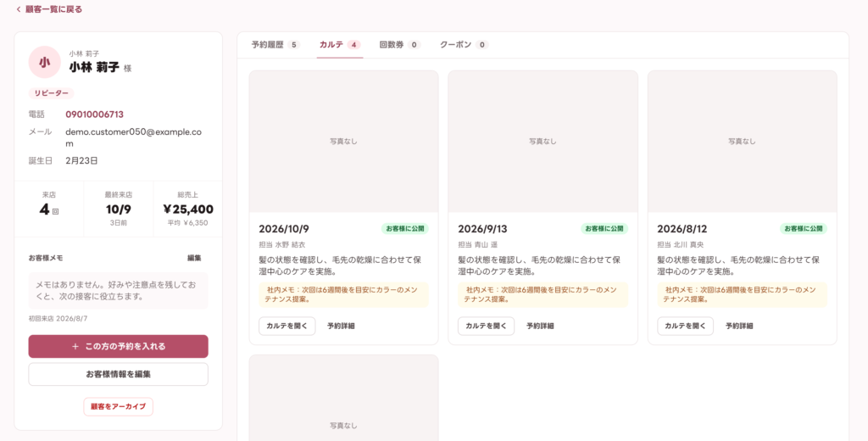The height and width of the screenshot is (441, 868).
Task: Click the last visit date 10/9
Action: pyautogui.click(x=119, y=209)
